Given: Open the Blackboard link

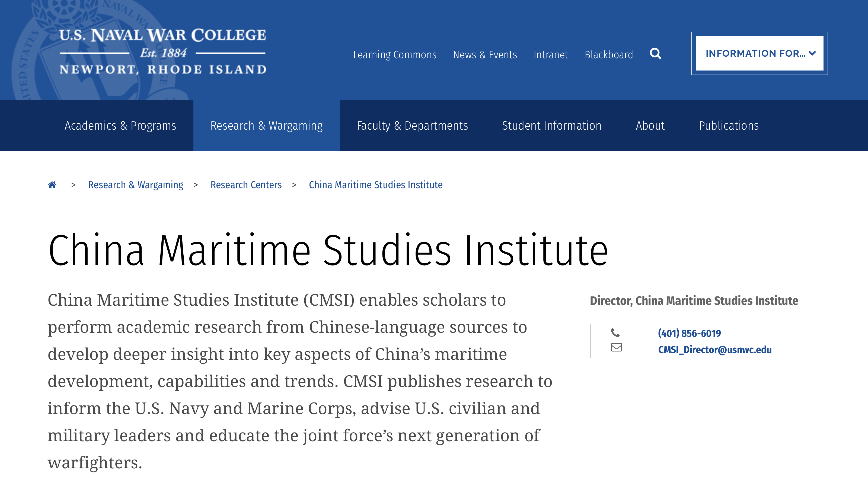Looking at the screenshot, I should coord(608,55).
